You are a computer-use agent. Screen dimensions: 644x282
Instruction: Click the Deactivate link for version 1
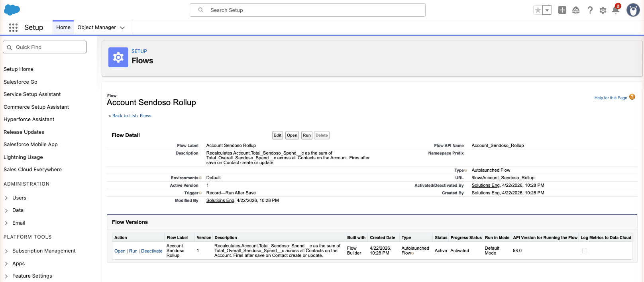click(152, 251)
